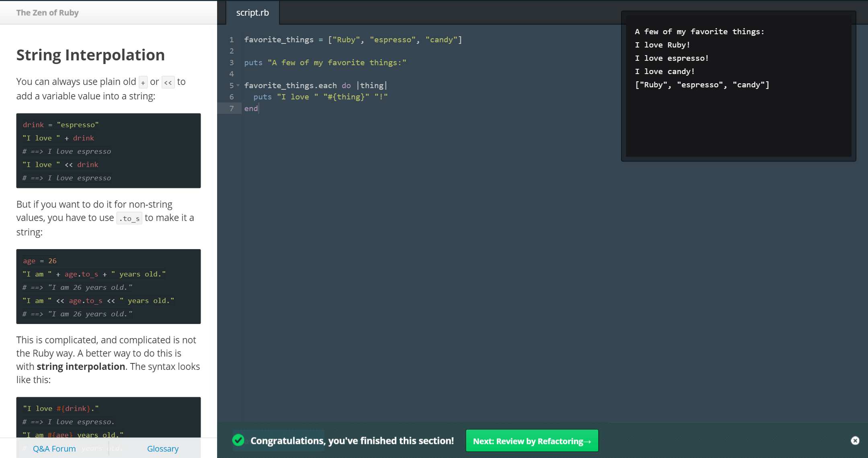Viewport: 868px width, 458px height.
Task: Switch to the script.rb tab
Action: pos(252,13)
